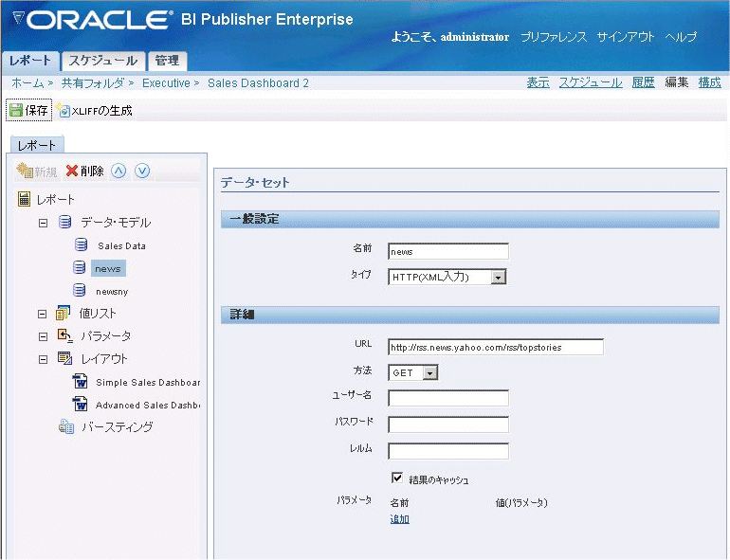
Task: Click database icon beside news
Action: click(79, 267)
